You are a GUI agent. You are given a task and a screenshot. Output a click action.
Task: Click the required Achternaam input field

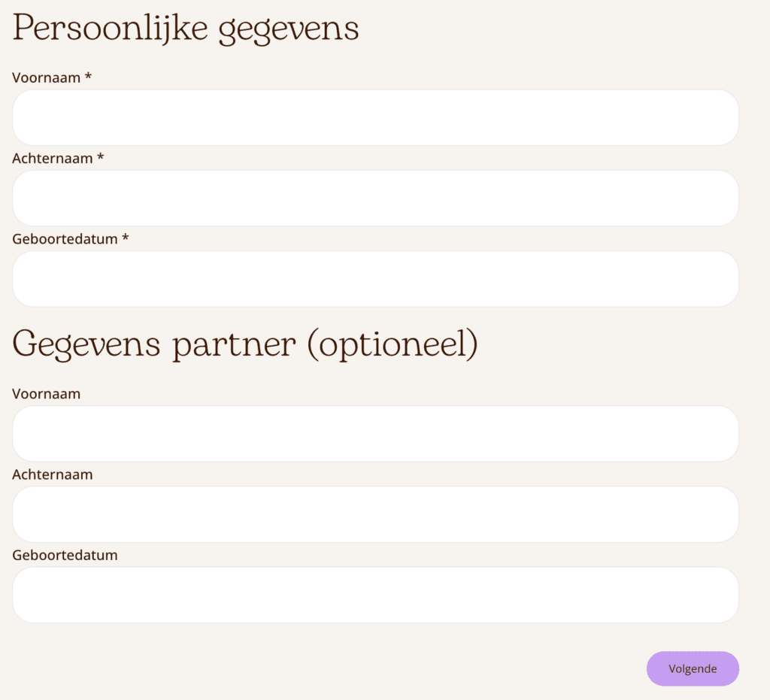click(375, 198)
